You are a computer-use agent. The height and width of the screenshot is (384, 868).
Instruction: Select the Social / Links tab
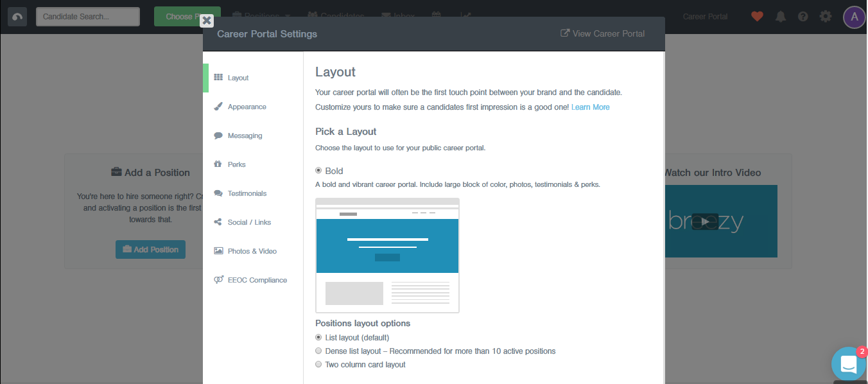coord(253,222)
